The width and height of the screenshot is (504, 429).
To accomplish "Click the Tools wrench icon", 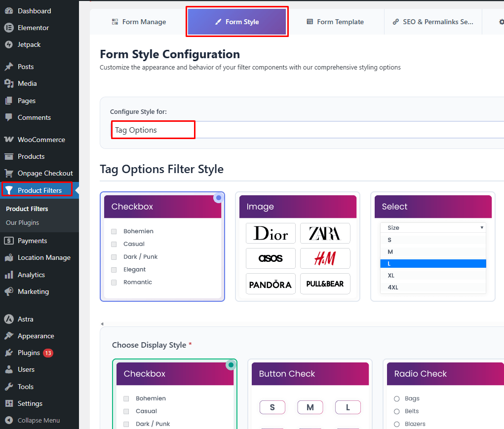I will (9, 386).
